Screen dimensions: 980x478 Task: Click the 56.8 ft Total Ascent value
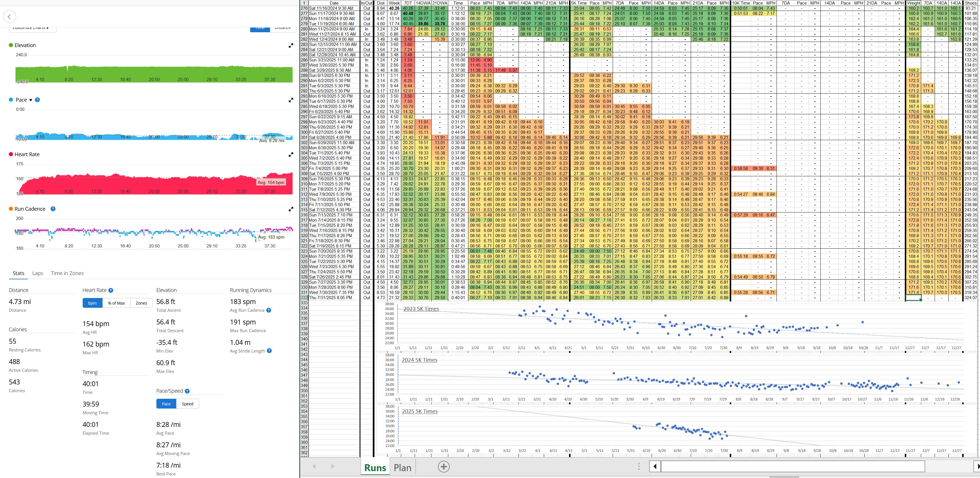(166, 302)
